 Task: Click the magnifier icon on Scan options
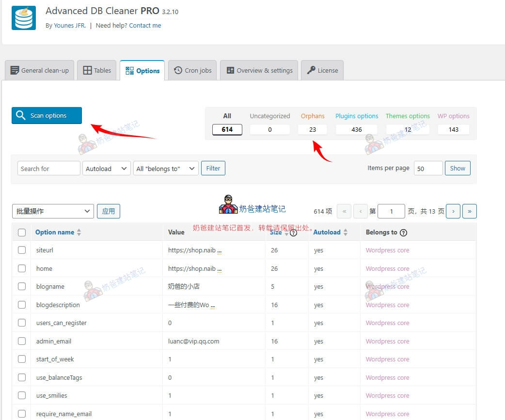point(20,115)
